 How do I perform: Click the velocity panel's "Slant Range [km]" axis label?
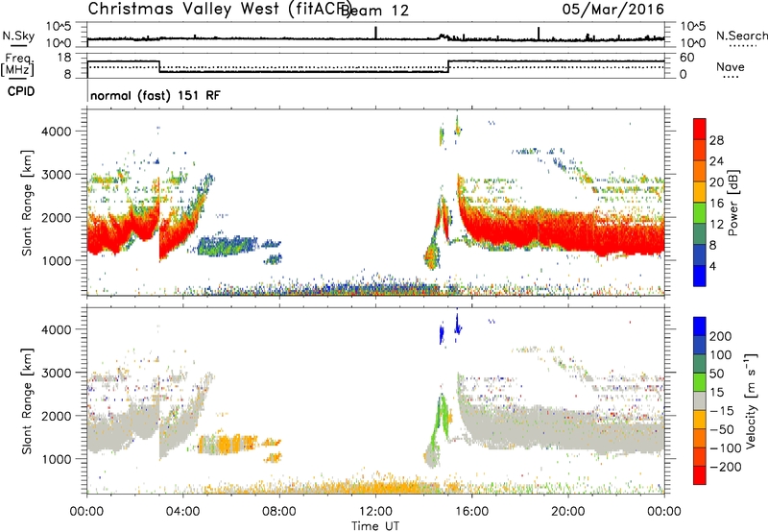(x=27, y=401)
